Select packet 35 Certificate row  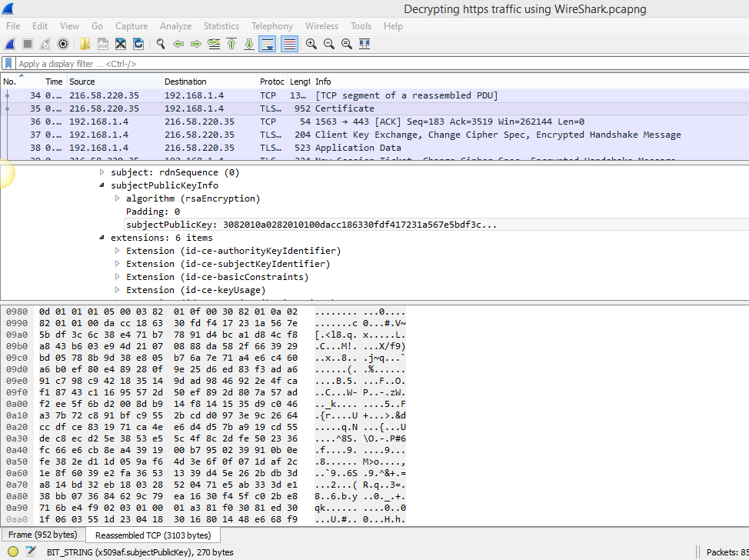click(374, 108)
